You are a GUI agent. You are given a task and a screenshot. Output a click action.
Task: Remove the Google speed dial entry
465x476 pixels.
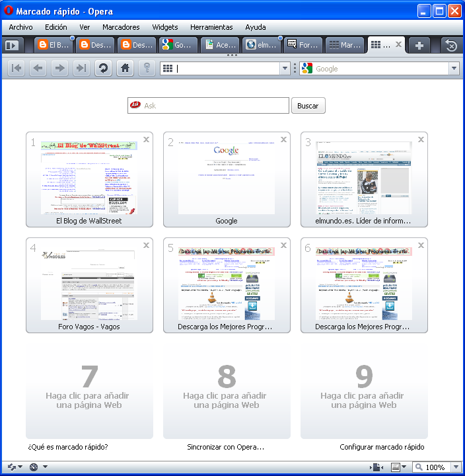(283, 139)
